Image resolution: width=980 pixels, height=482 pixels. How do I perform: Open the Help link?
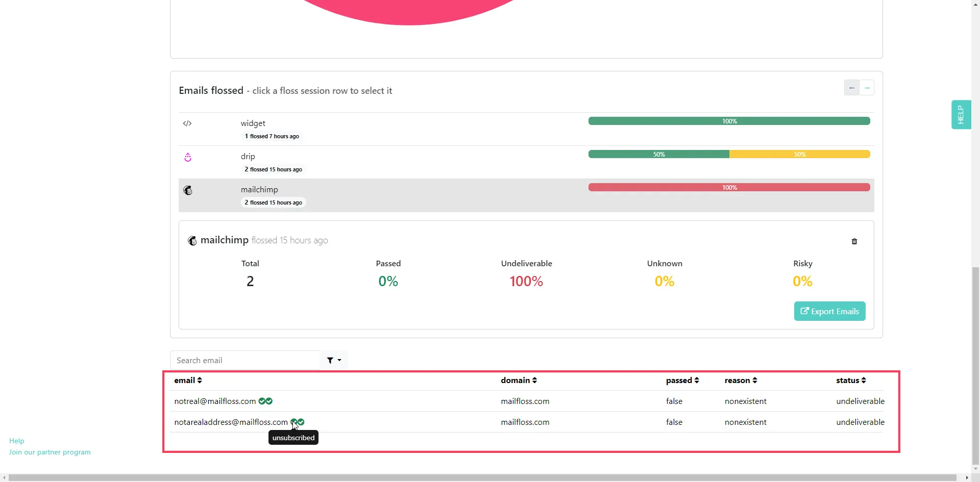click(17, 441)
